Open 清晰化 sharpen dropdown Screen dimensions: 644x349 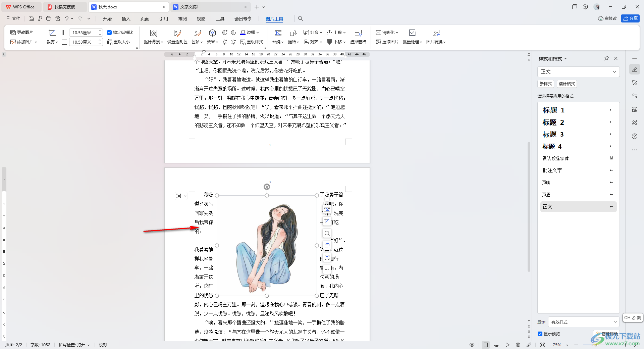click(387, 33)
